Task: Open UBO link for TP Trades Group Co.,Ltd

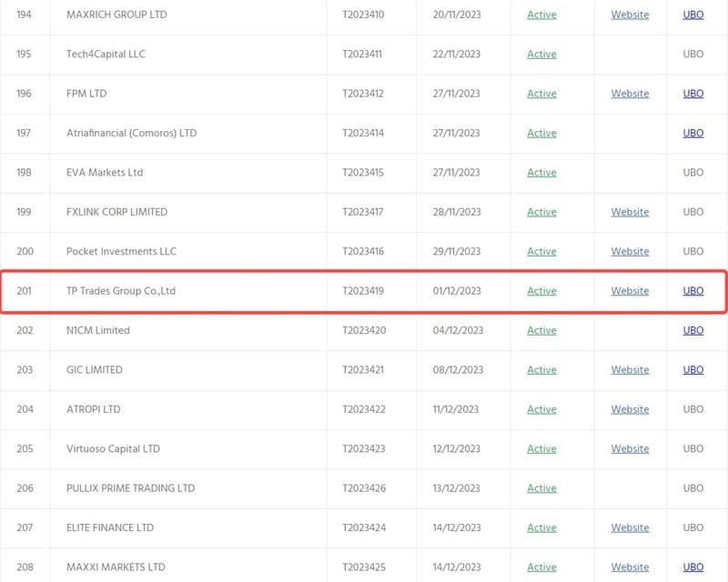Action: [693, 291]
